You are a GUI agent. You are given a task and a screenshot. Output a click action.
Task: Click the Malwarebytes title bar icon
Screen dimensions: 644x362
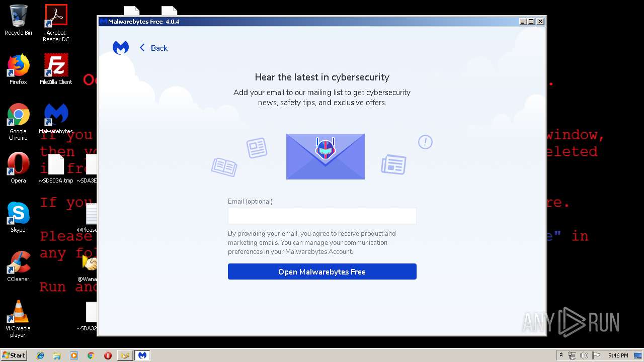[x=103, y=22]
